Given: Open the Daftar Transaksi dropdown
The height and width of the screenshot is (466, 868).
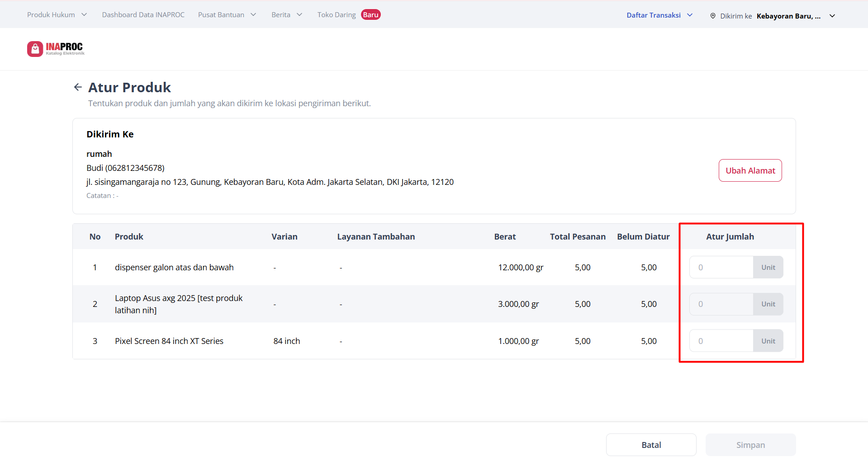Looking at the screenshot, I should 659,15.
